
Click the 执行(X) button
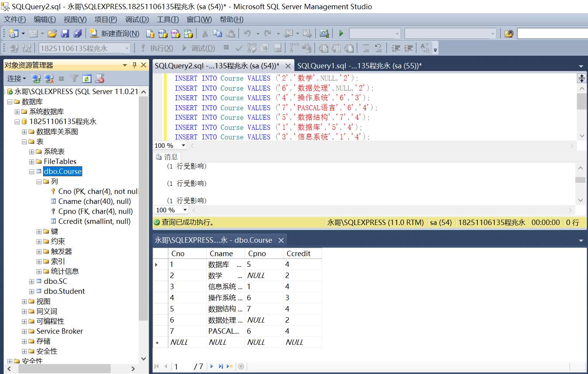156,48
